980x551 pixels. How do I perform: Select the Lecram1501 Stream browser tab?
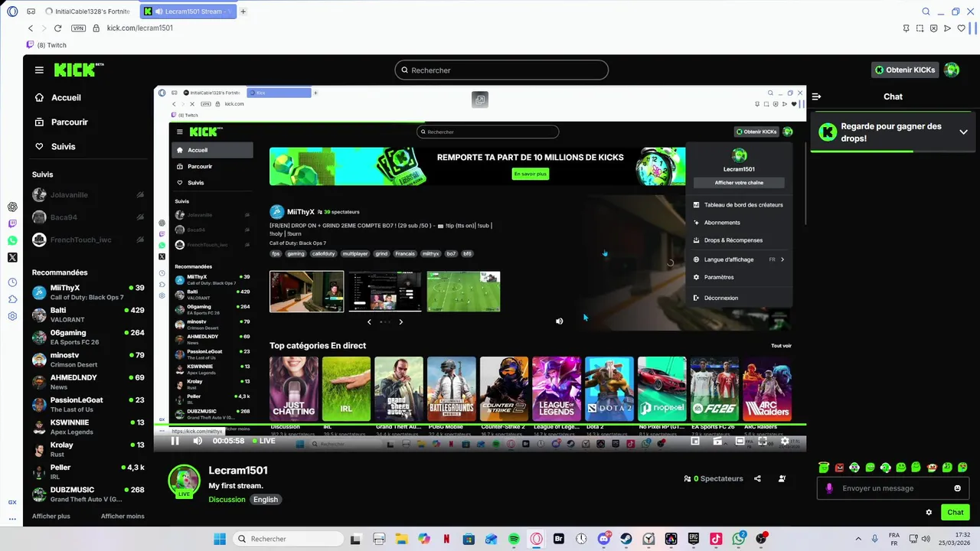(x=188, y=11)
